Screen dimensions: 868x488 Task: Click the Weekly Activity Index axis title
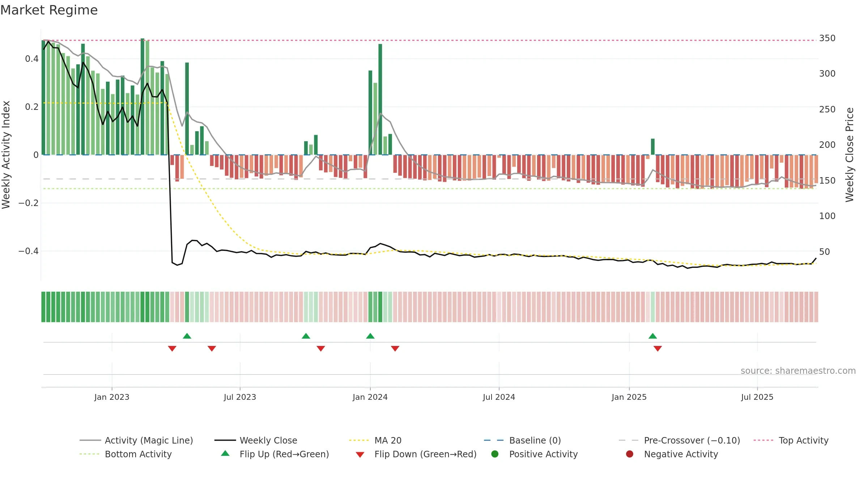(x=6, y=155)
